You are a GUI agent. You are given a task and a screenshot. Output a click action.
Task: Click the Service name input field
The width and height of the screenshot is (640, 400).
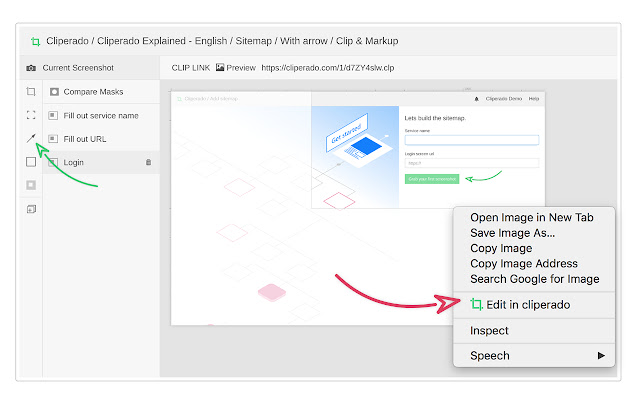pos(471,140)
